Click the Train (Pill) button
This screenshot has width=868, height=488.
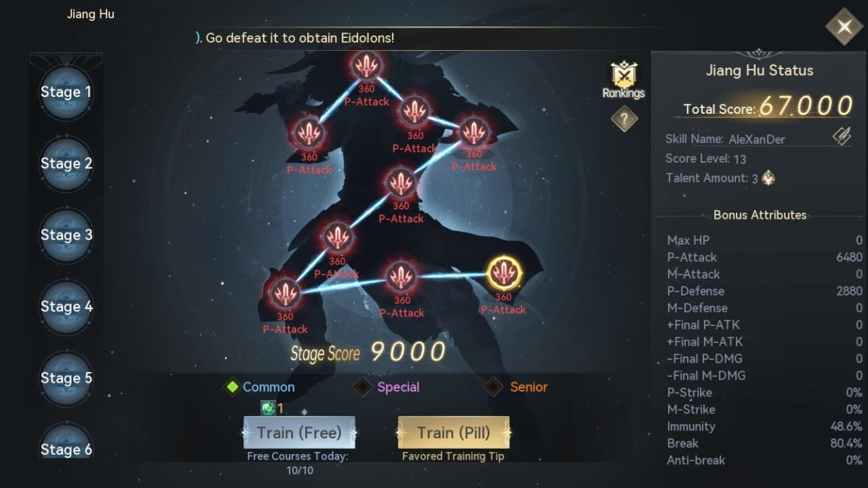(454, 432)
